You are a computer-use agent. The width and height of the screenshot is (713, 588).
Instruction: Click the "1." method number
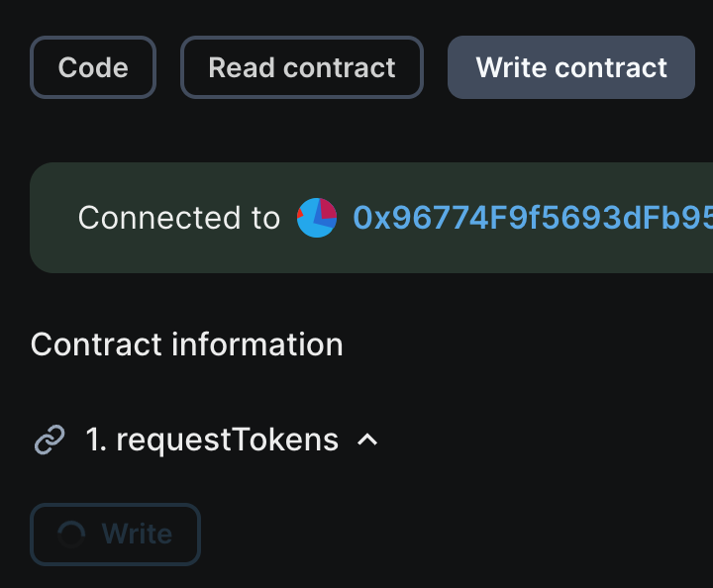[96, 440]
